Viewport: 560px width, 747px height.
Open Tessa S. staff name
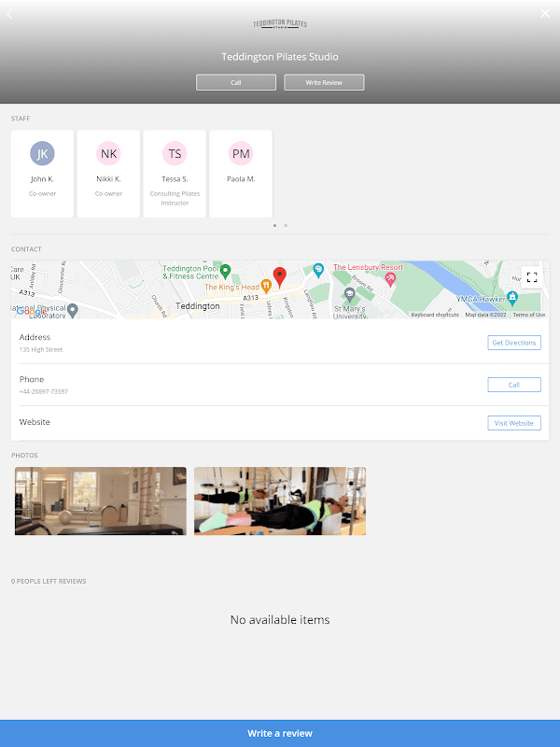coord(175,179)
